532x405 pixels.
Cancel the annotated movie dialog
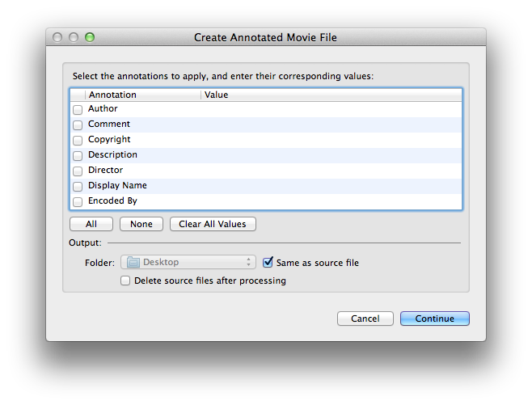pyautogui.click(x=365, y=319)
